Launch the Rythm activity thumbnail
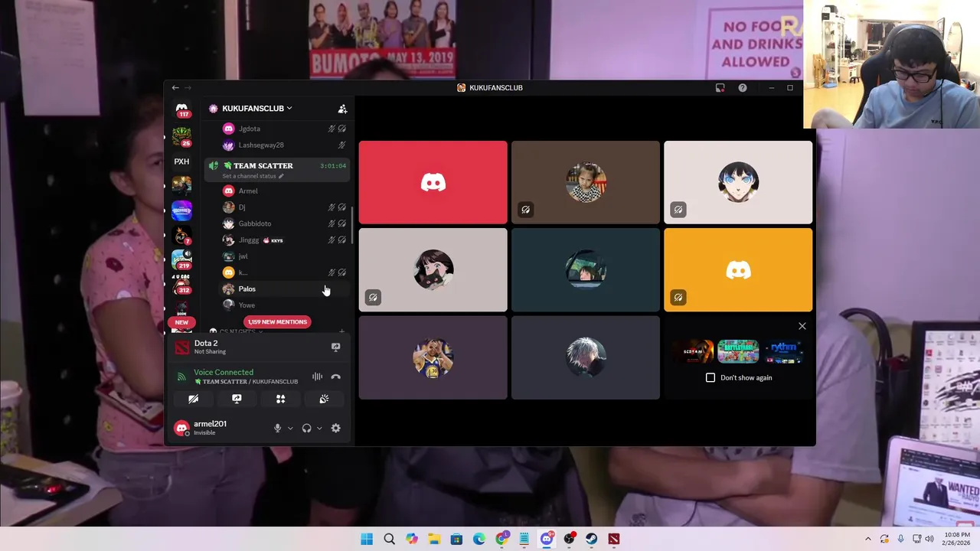 pyautogui.click(x=782, y=351)
